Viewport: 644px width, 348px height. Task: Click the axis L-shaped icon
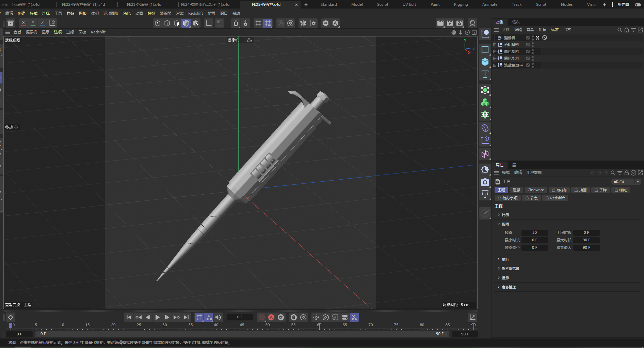209,23
